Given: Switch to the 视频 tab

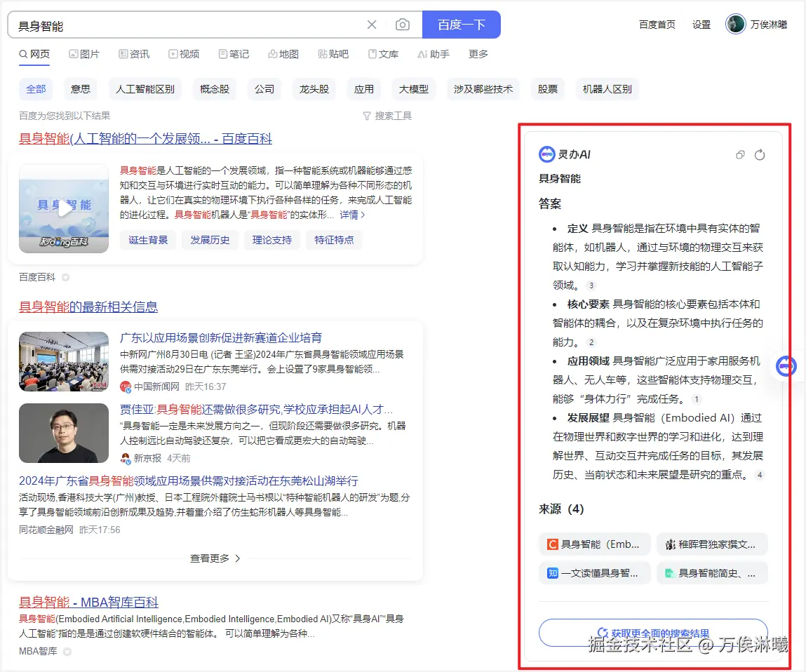Looking at the screenshot, I should coord(184,53).
